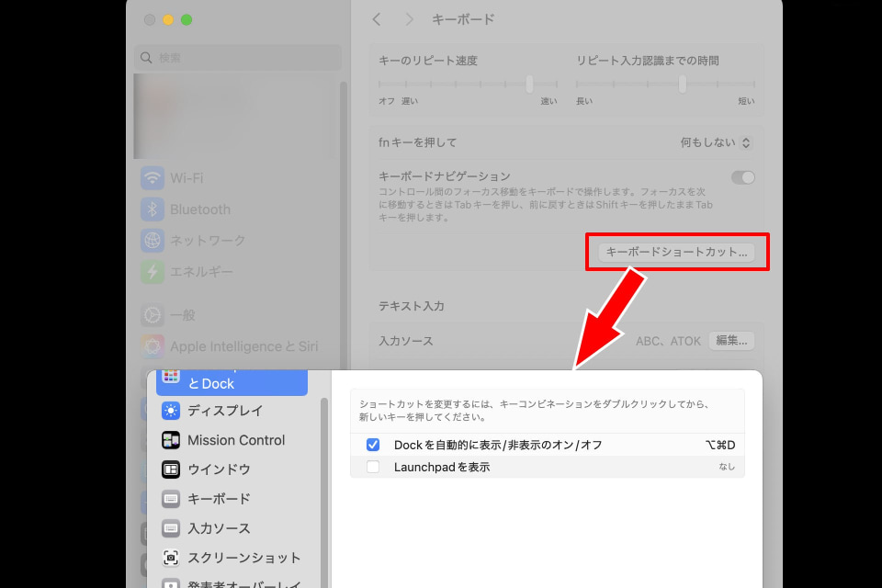Open Wi-Fi settings icon in sidebar
This screenshot has width=882, height=588.
click(x=153, y=178)
